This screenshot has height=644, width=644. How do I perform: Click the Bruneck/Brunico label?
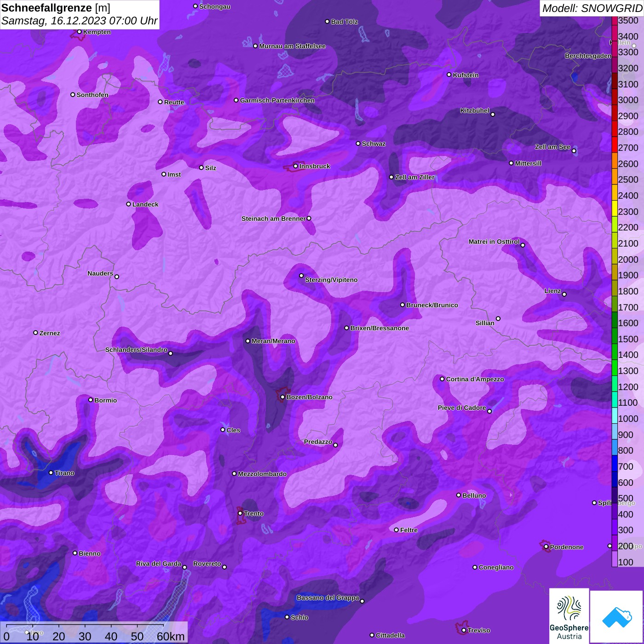[432, 305]
